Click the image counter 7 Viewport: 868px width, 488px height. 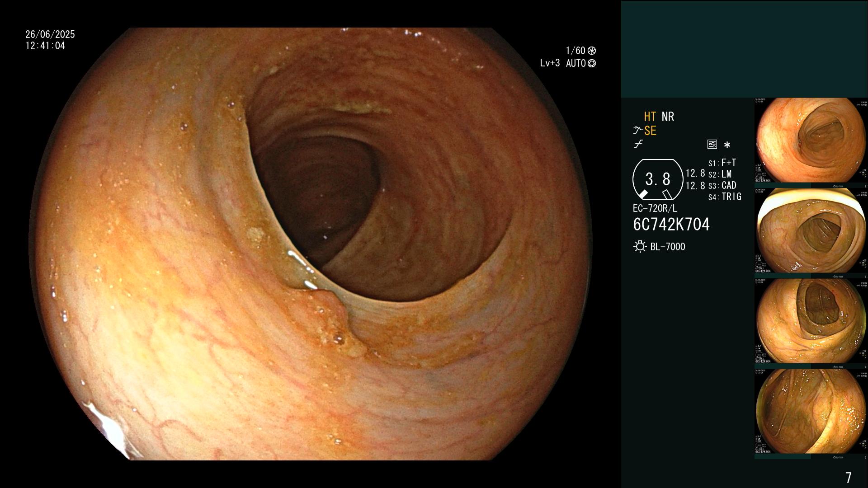[848, 477]
